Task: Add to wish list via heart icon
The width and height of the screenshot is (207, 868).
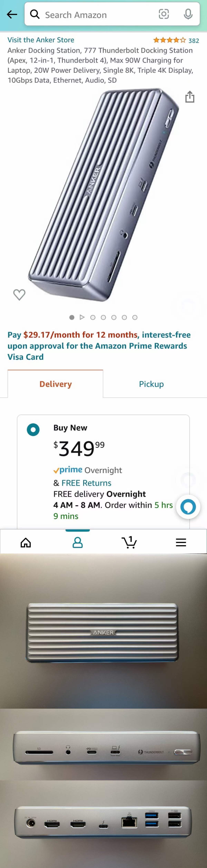Action: [x=19, y=295]
